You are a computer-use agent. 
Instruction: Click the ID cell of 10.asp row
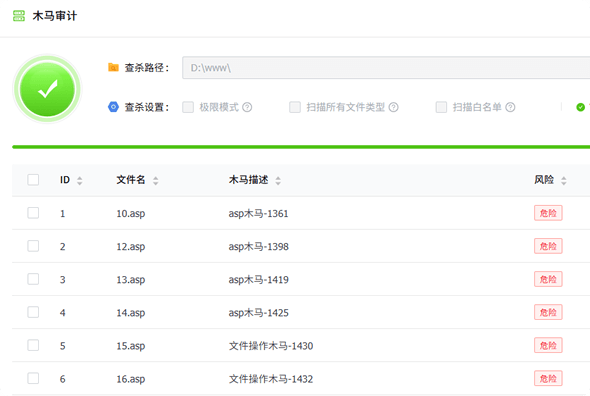coord(62,214)
